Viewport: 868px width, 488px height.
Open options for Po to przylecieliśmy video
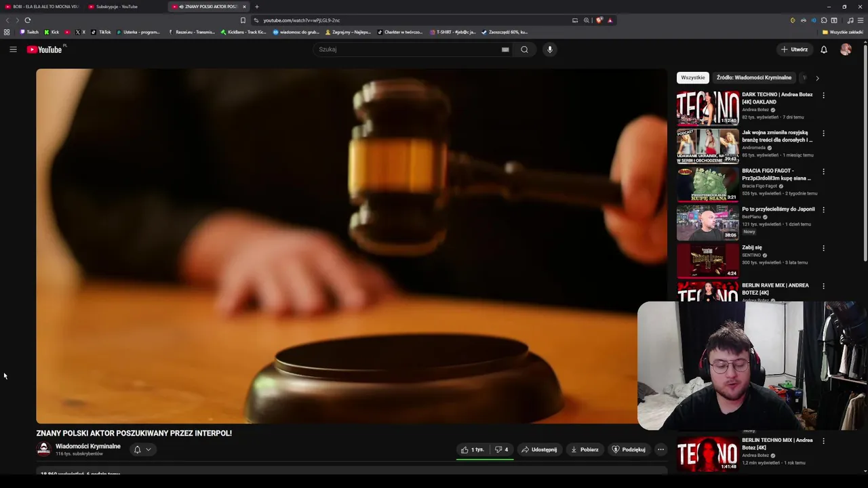[824, 209]
